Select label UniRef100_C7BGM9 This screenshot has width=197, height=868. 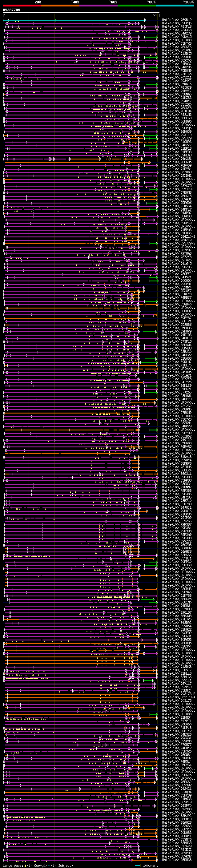click(x=177, y=413)
